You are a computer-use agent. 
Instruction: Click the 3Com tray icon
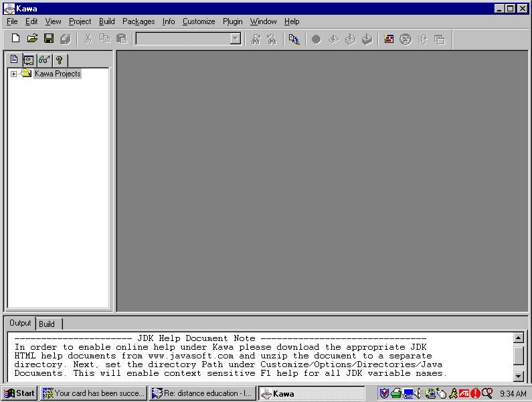pyautogui.click(x=408, y=394)
